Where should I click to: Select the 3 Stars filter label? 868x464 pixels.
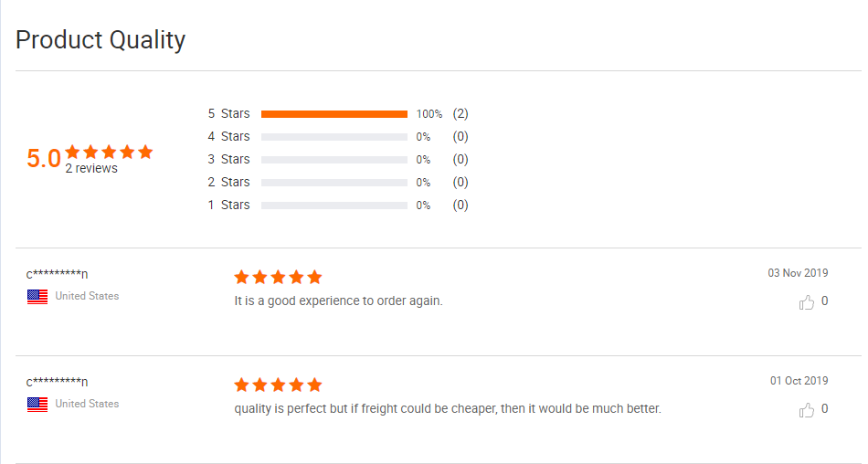(228, 159)
